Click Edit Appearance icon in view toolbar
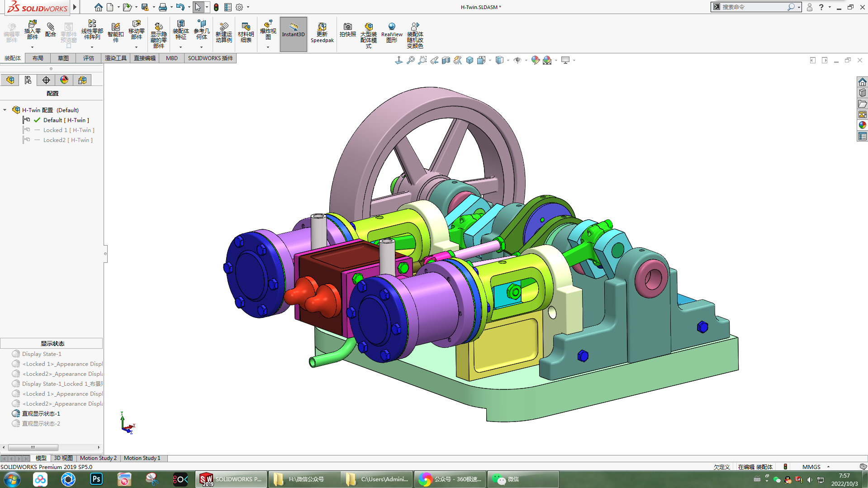Viewport: 868px width, 488px height. coord(535,60)
